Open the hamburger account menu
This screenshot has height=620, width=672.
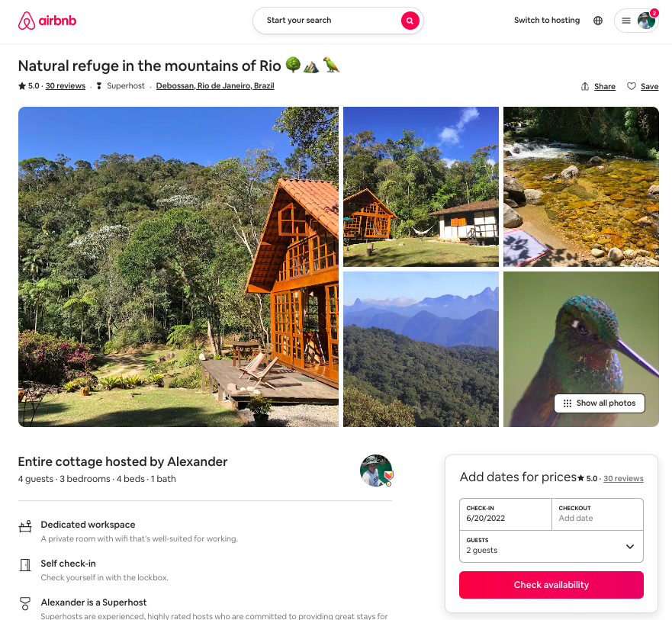tap(625, 21)
